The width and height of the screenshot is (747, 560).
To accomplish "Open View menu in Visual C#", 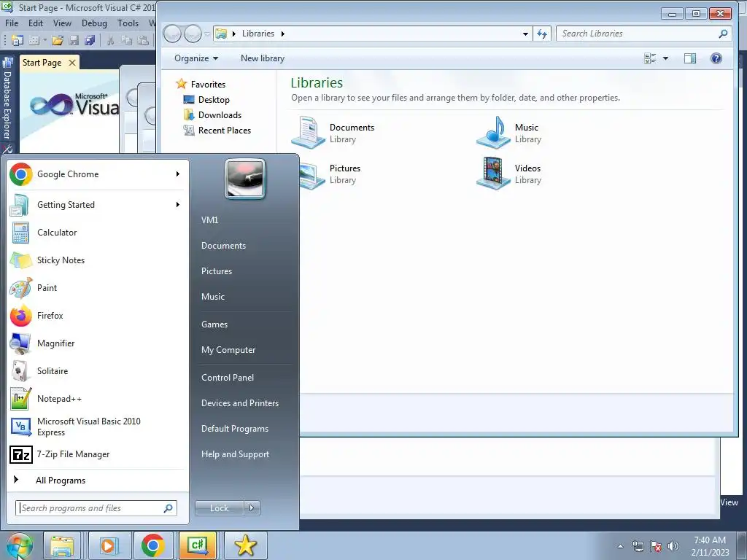I will click(62, 23).
